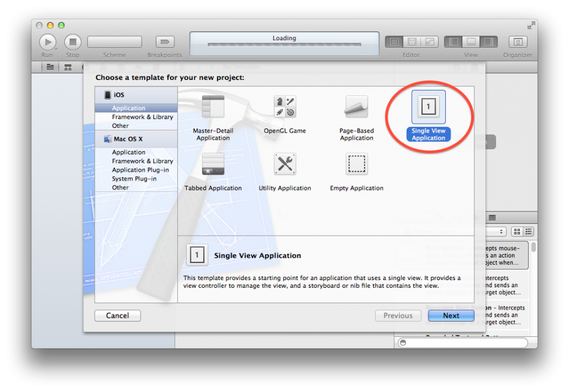Select Framework & Library under iOS
The image size is (569, 392).
[142, 117]
